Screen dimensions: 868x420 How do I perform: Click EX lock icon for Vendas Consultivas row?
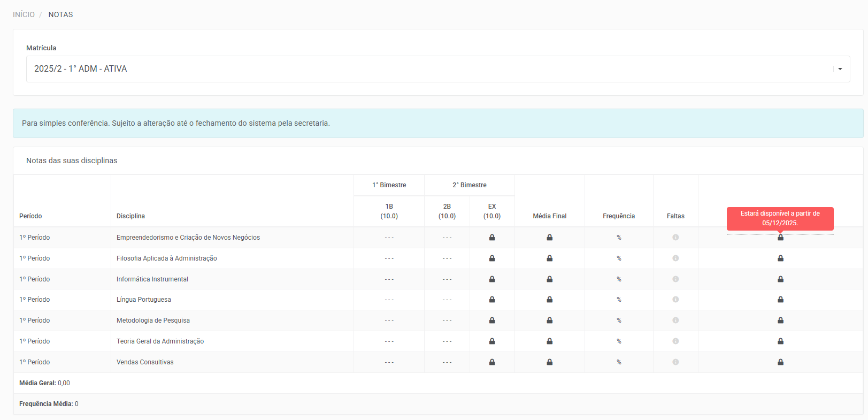click(492, 362)
